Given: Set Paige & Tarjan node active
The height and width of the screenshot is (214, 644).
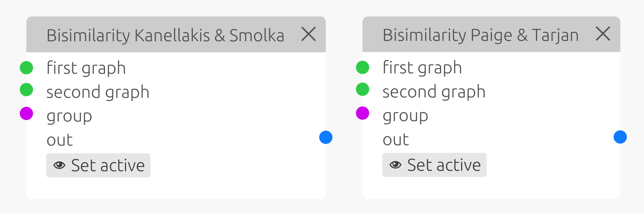Looking at the screenshot, I should (x=435, y=165).
